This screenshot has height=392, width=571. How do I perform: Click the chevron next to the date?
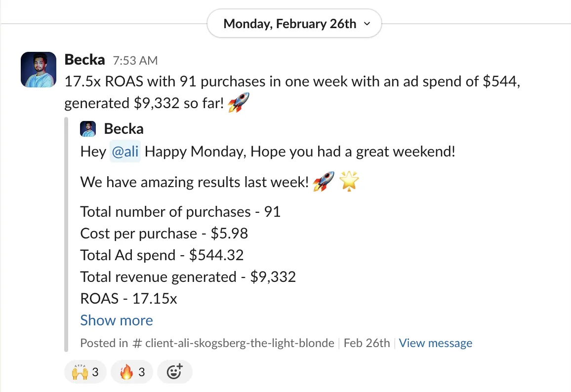point(367,24)
